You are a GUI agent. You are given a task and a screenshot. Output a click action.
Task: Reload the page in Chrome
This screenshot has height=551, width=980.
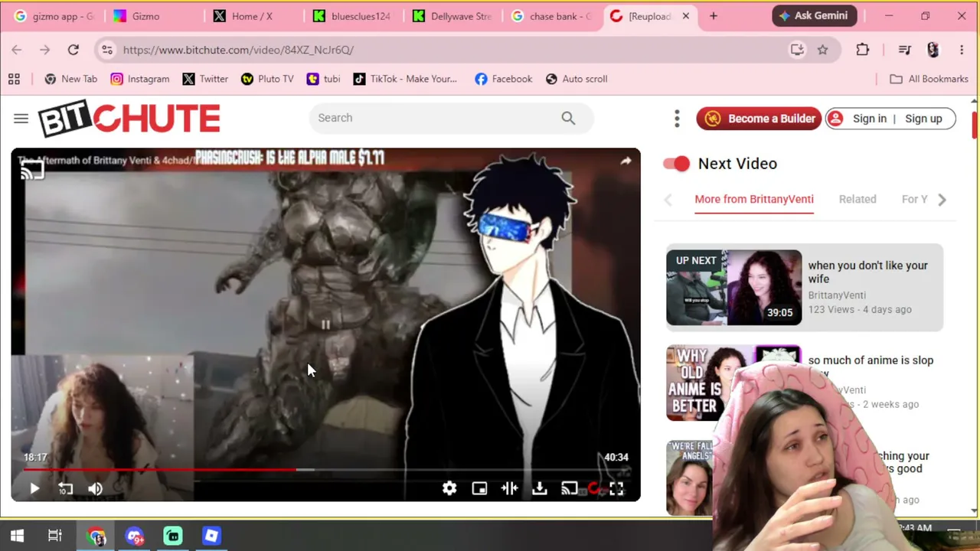73,50
